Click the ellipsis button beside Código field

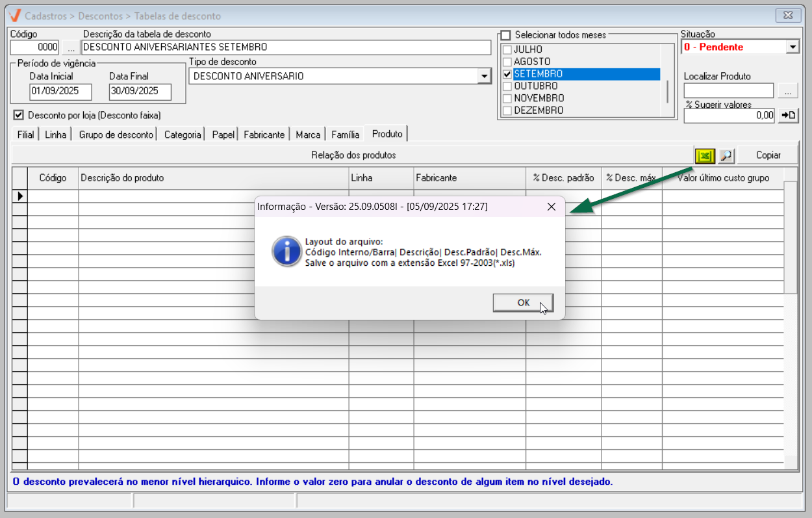click(70, 47)
